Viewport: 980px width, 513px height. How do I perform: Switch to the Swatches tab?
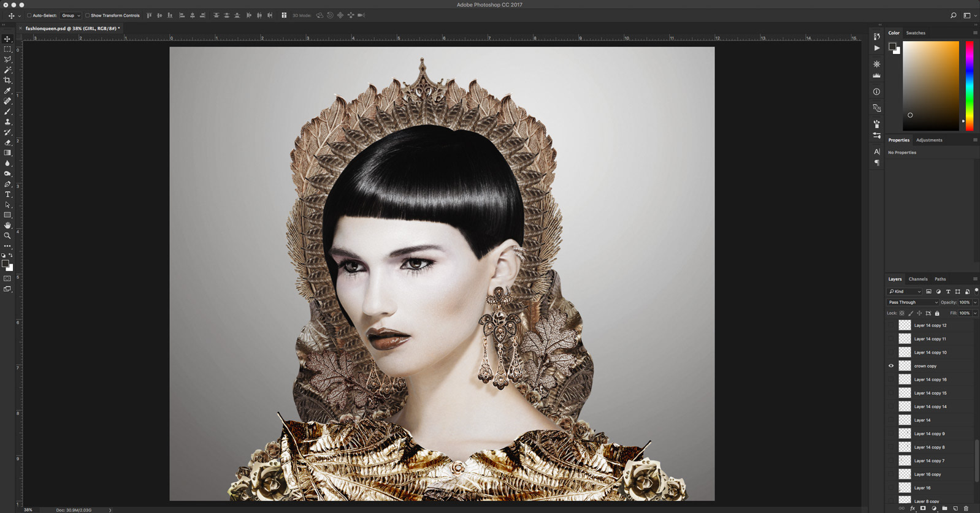click(x=916, y=33)
